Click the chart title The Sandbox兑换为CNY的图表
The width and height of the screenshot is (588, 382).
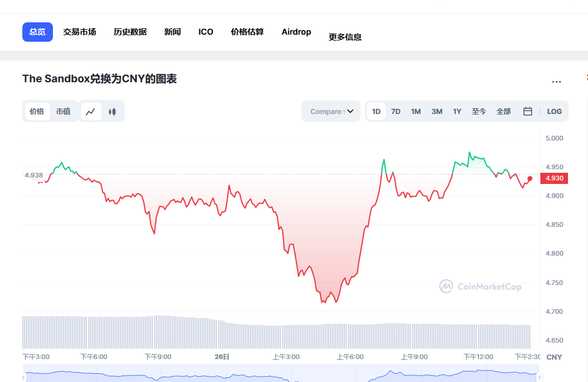[99, 79]
